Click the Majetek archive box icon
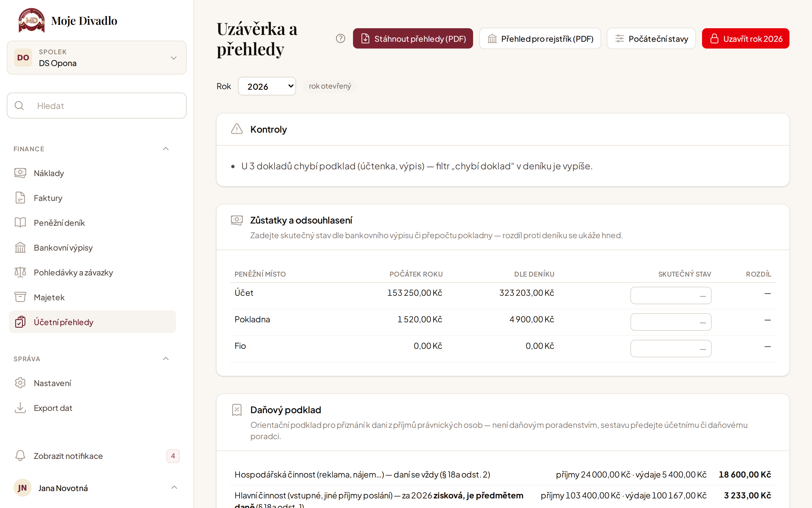The width and height of the screenshot is (812, 508). tap(20, 297)
